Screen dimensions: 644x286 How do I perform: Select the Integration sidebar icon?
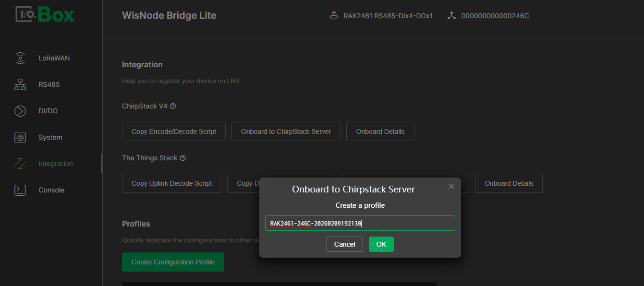20,164
